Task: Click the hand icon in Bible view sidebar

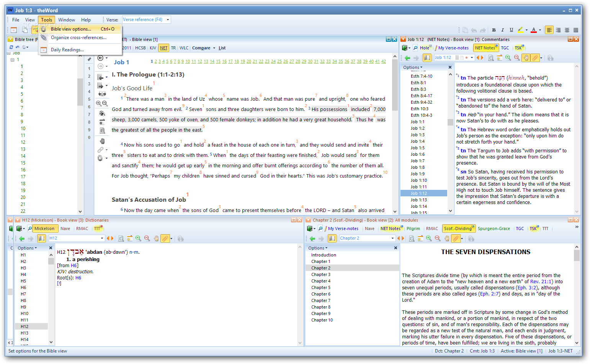Action: 102,141
